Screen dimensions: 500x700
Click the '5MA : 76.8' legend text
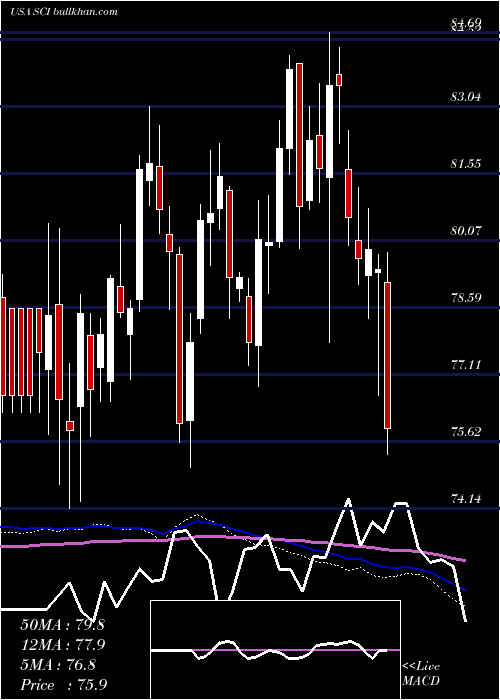[x=58, y=665]
